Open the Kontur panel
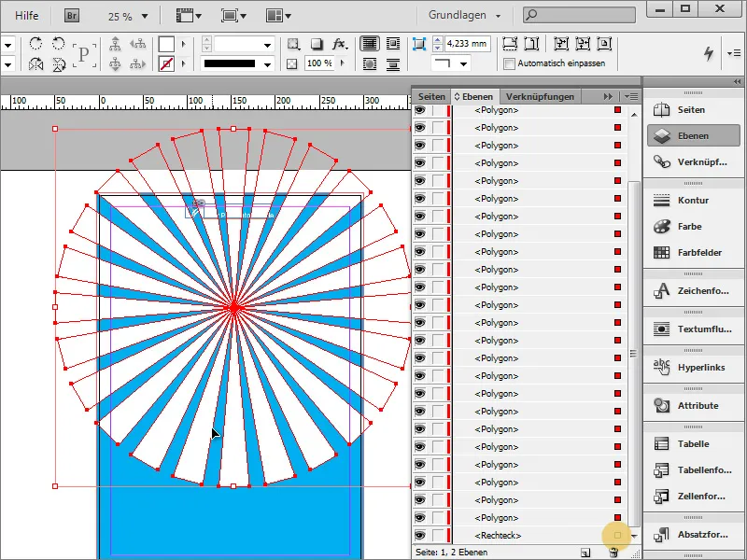Image resolution: width=747 pixels, height=560 pixels. tap(693, 200)
